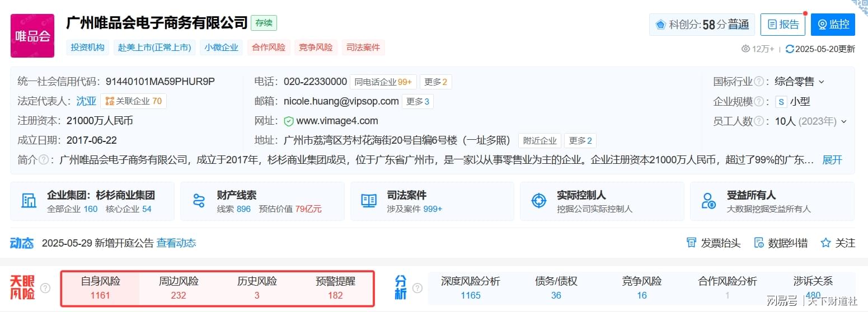This screenshot has height=312, width=868.
Task: Select the 历史风险 3 tab
Action: tap(257, 289)
